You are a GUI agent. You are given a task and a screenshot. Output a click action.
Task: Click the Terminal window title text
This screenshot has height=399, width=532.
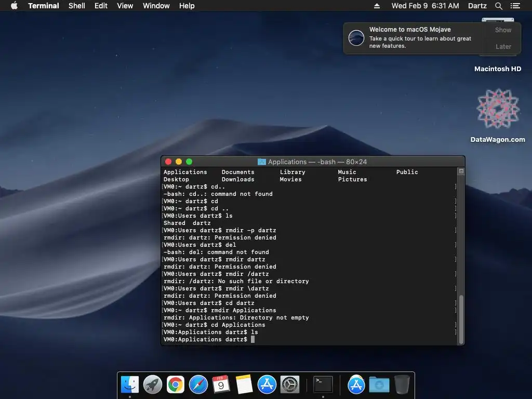[x=317, y=162]
